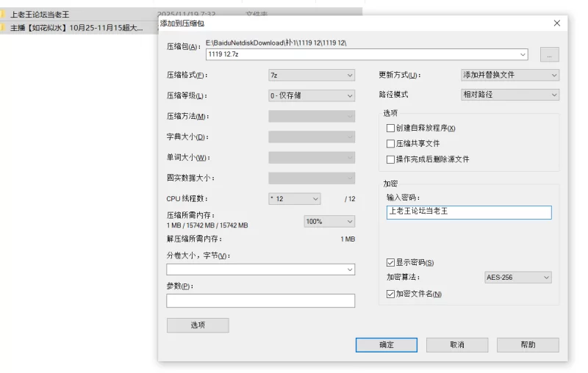The height and width of the screenshot is (373, 588).
Task: Click the 1 MB / 15742 MB / 15742 MB memory text
Action: (207, 225)
